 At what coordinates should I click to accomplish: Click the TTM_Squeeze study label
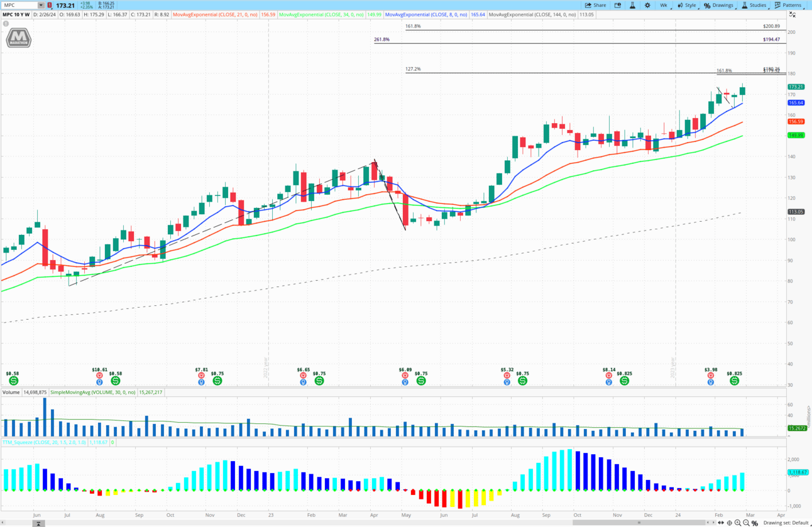43,442
